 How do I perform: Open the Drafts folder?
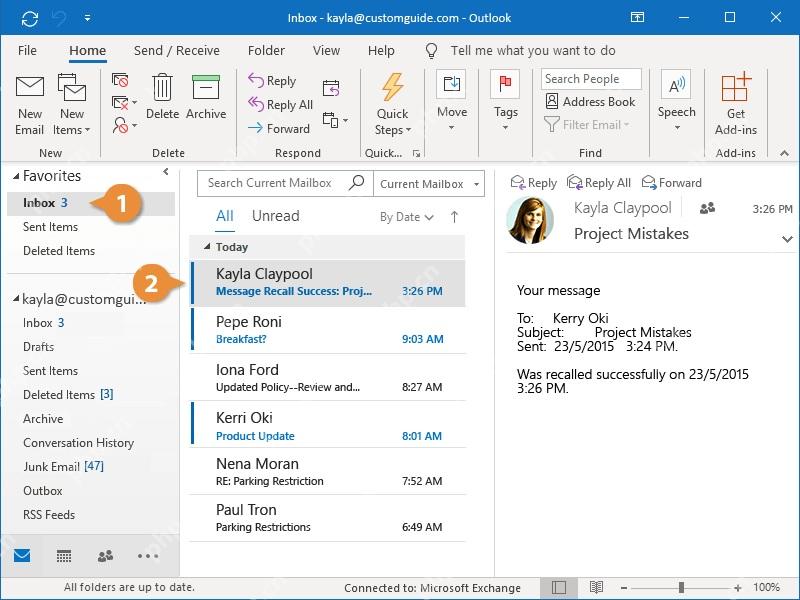pos(38,346)
